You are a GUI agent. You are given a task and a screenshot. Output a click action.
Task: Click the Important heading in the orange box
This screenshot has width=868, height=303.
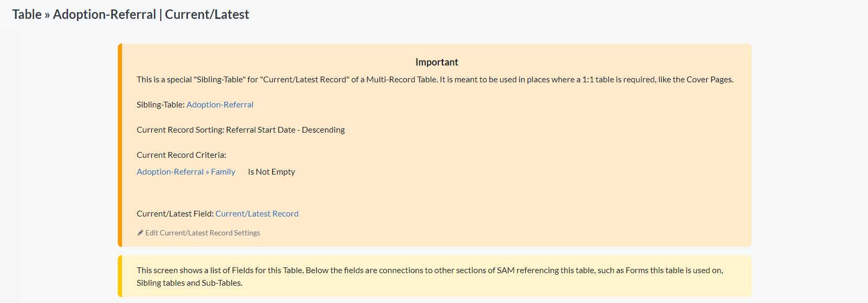click(x=437, y=62)
